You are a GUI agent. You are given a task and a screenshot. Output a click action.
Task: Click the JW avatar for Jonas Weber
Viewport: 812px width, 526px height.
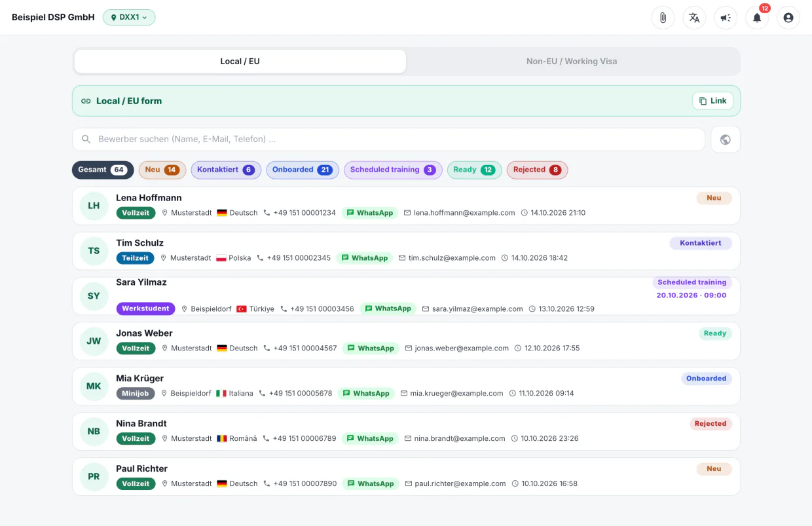94,341
